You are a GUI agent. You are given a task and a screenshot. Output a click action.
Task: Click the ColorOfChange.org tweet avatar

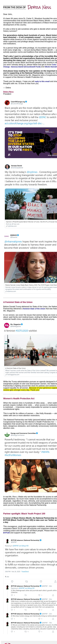[x=7, y=103]
